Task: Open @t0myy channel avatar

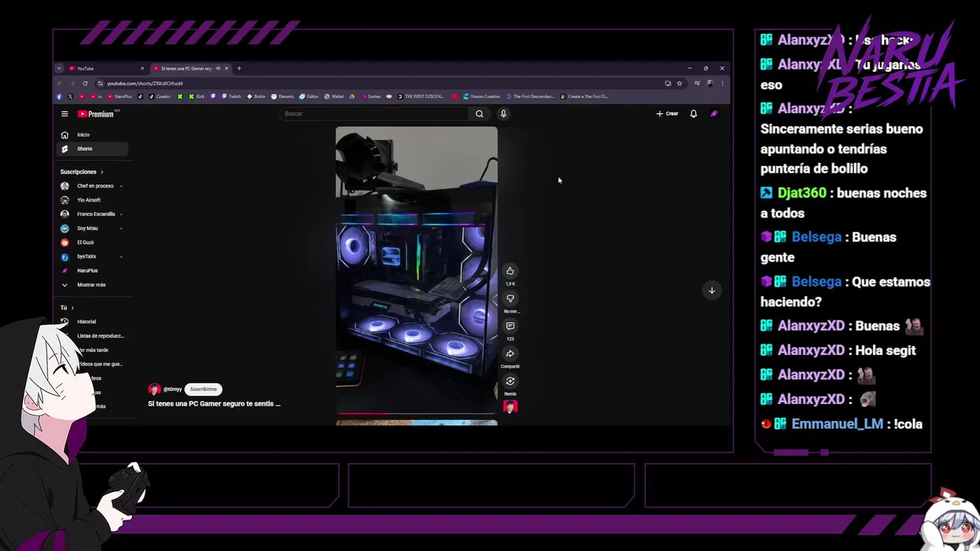Action: [x=154, y=389]
